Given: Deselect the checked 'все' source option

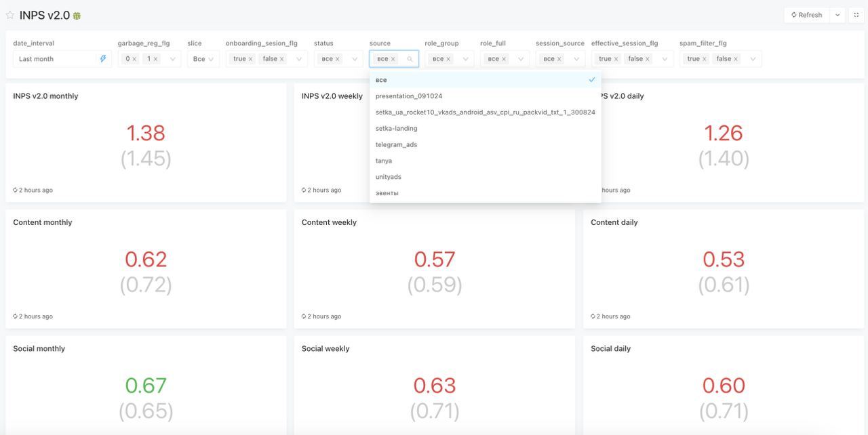Looking at the screenshot, I should tap(485, 80).
